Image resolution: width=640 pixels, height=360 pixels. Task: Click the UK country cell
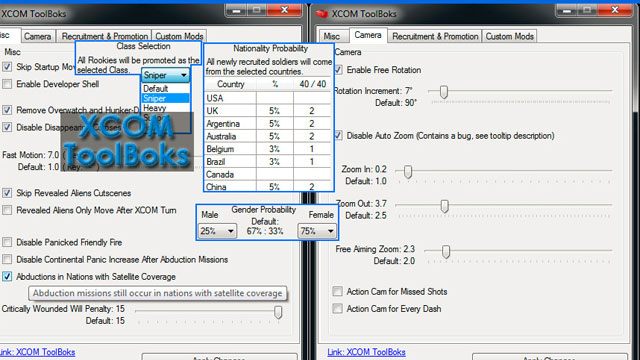click(x=230, y=111)
